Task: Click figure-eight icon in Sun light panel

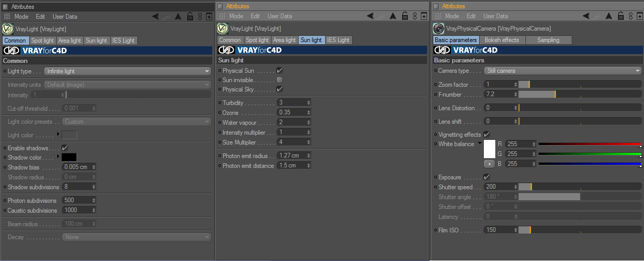Action: click(x=415, y=17)
